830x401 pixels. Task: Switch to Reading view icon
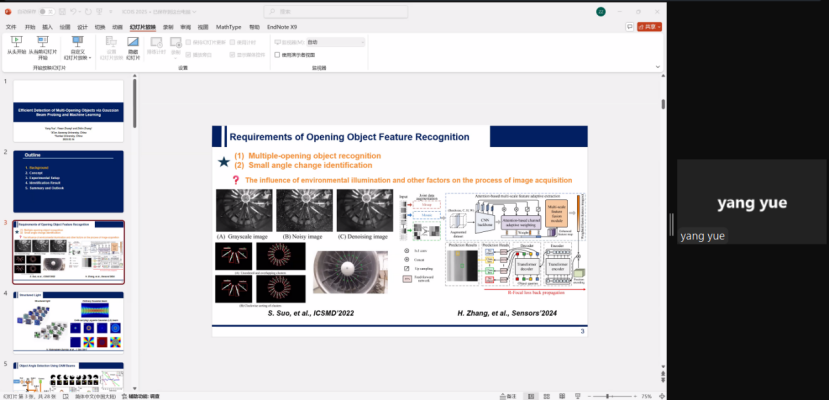(562, 396)
